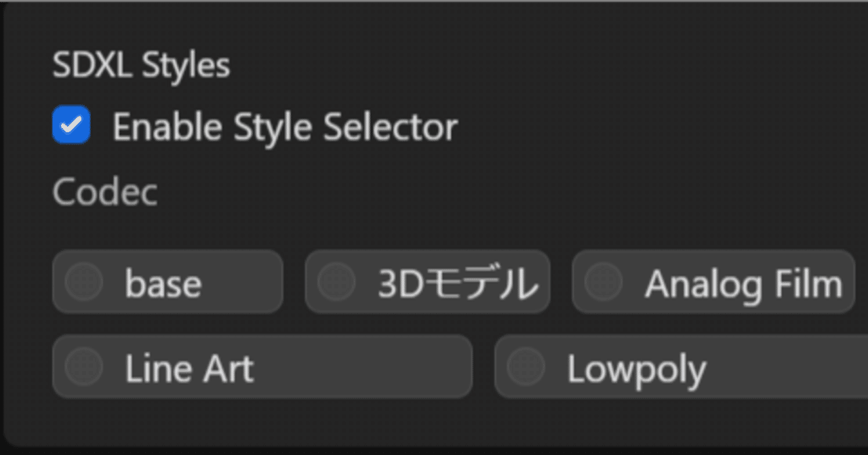The height and width of the screenshot is (455, 868).
Task: Select the radio circle beside 3Dモデル
Action: [336, 281]
